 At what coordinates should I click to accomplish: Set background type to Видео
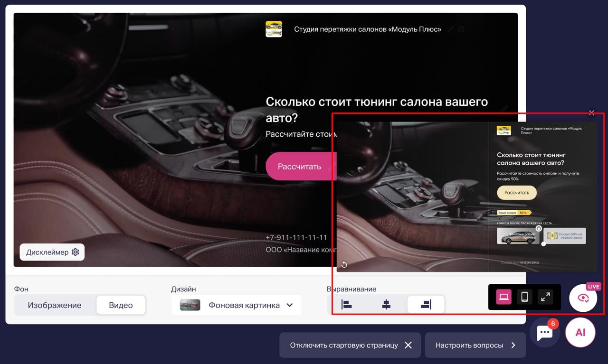click(121, 305)
